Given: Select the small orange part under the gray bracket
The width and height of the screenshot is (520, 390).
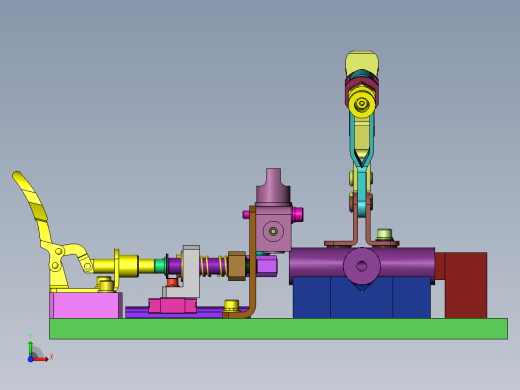Looking at the screenshot, I should point(172,282).
